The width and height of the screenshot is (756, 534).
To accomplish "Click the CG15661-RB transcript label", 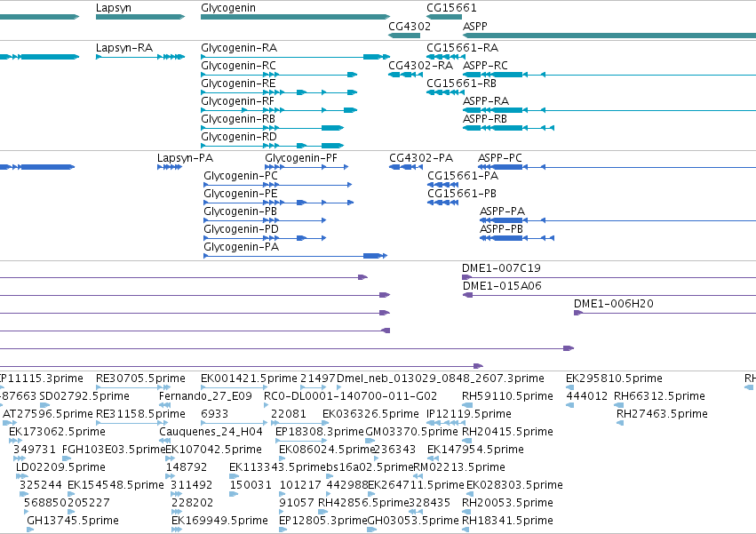I will tap(461, 84).
